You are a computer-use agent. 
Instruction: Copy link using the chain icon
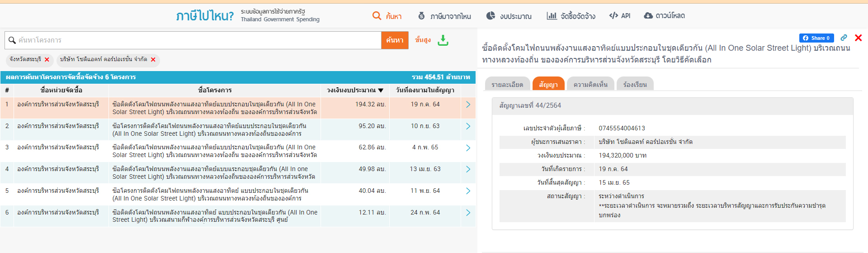point(844,38)
